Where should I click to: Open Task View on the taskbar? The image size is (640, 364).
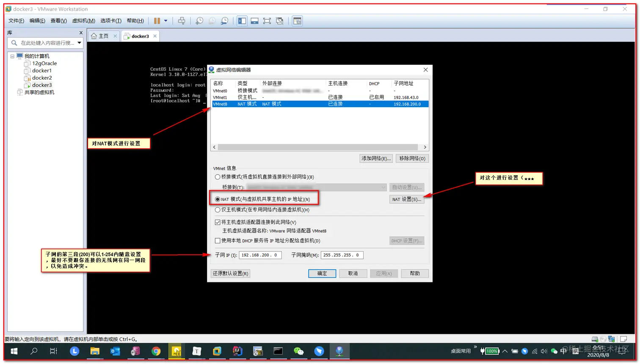(54, 351)
